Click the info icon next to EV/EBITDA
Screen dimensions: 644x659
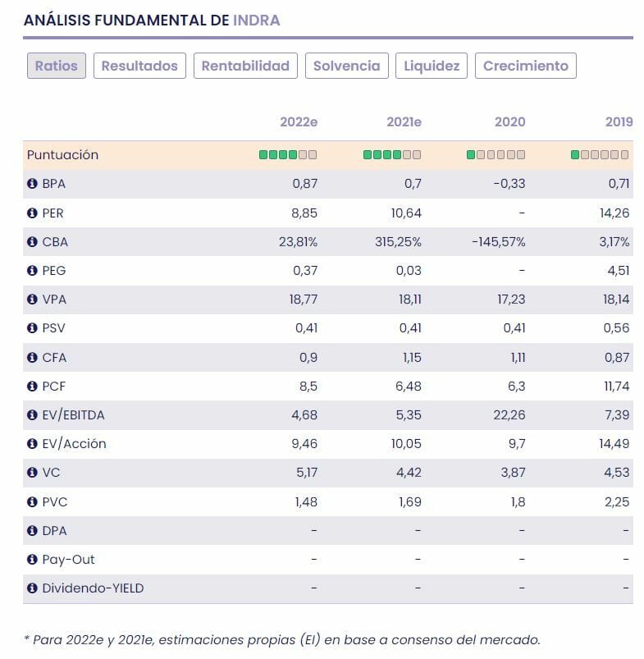(x=33, y=415)
